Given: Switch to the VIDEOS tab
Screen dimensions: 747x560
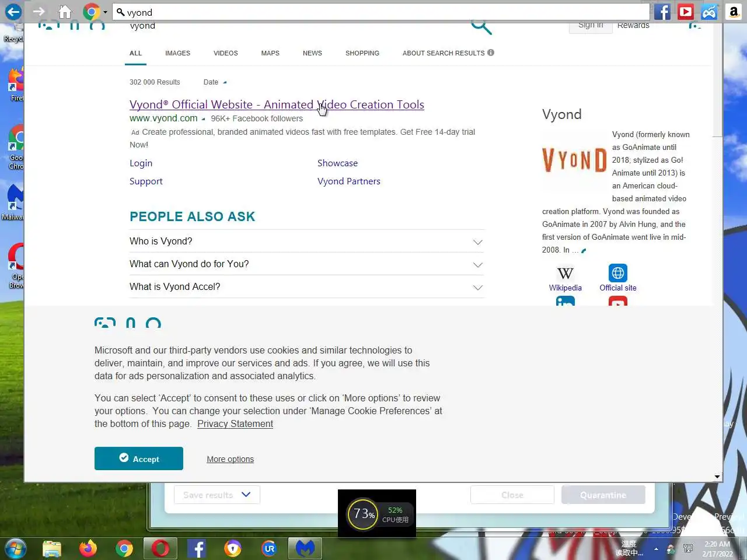Looking at the screenshot, I should (x=225, y=53).
